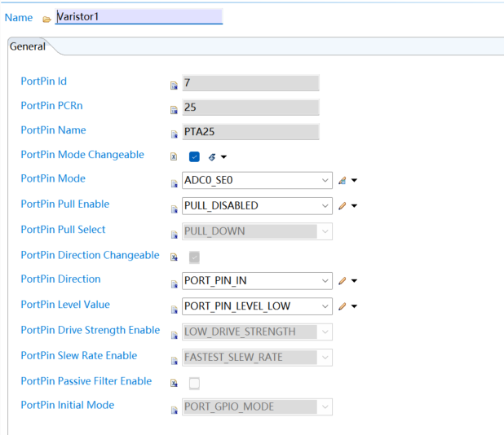This screenshot has height=435, width=504.
Task: Click the pencil icon beside PortPin Pull Enable
Action: [x=343, y=206]
